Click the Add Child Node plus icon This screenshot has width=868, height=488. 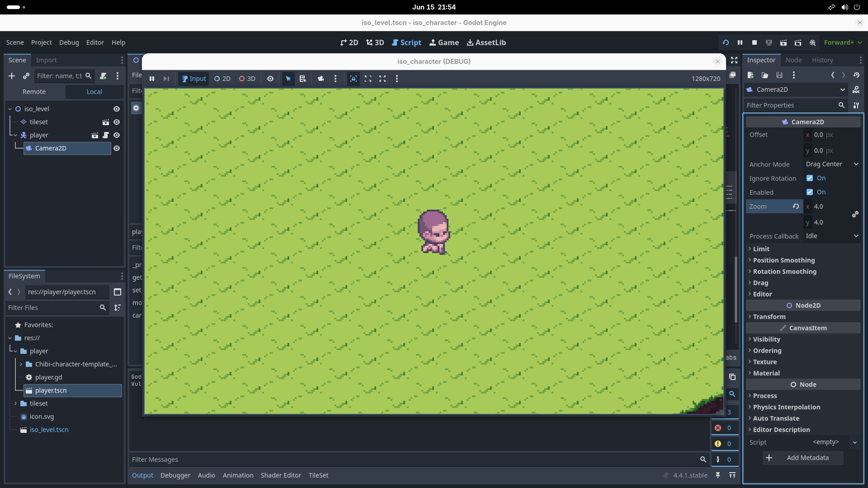(12, 76)
